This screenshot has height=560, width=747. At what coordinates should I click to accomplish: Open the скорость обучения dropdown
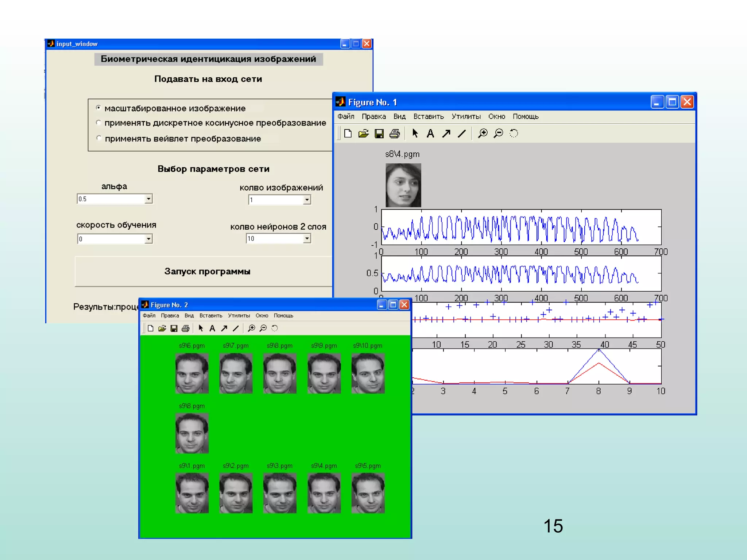(148, 239)
